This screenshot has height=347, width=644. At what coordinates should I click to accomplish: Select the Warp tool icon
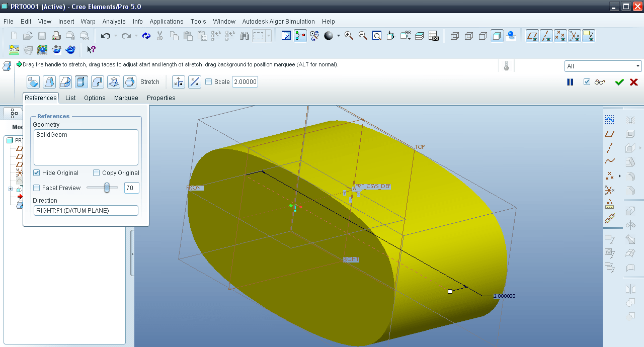tap(49, 82)
